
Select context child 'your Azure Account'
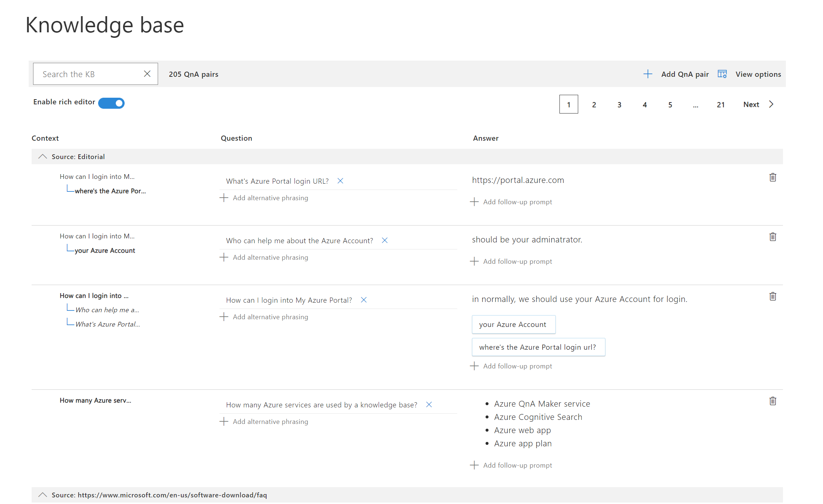(x=105, y=251)
